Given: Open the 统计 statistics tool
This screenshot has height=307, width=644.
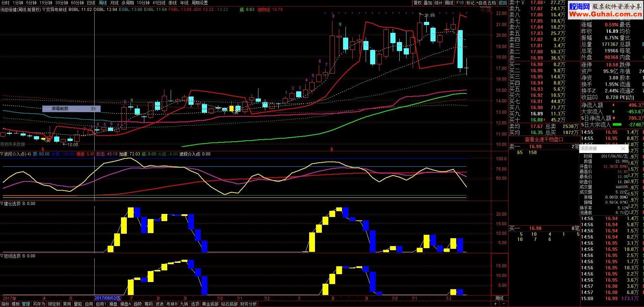Looking at the screenshot, I should coord(438,3).
